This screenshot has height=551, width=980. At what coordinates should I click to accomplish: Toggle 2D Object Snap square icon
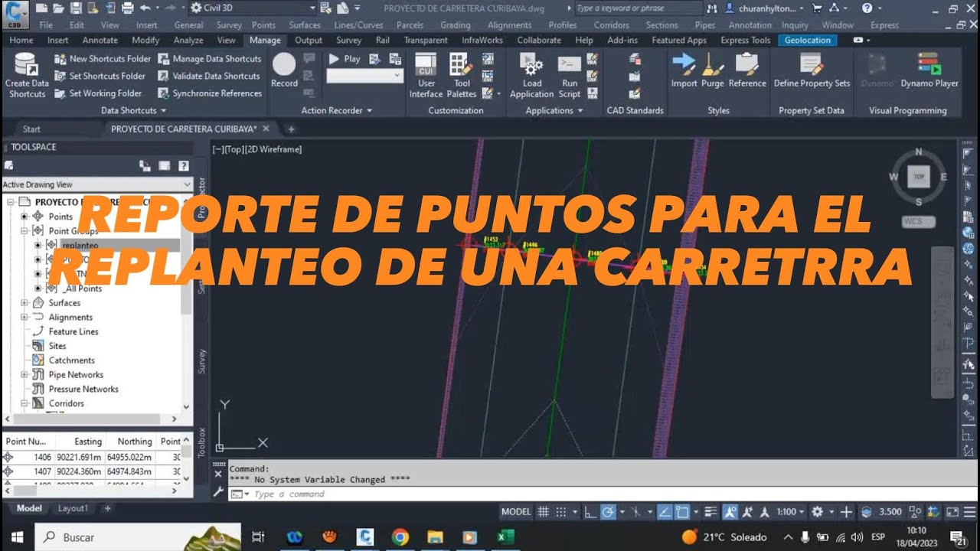(682, 512)
